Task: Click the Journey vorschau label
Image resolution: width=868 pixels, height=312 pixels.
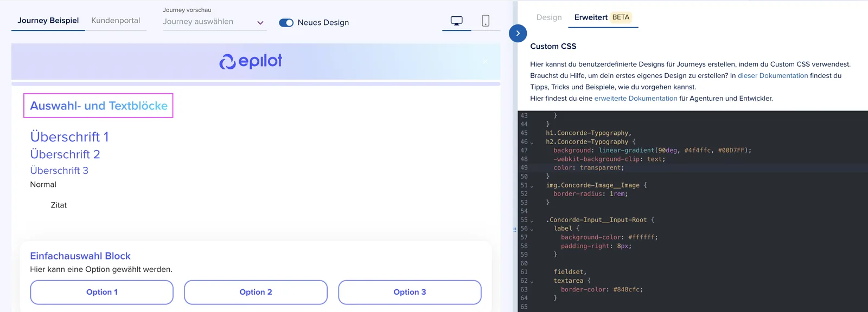Action: tap(187, 10)
